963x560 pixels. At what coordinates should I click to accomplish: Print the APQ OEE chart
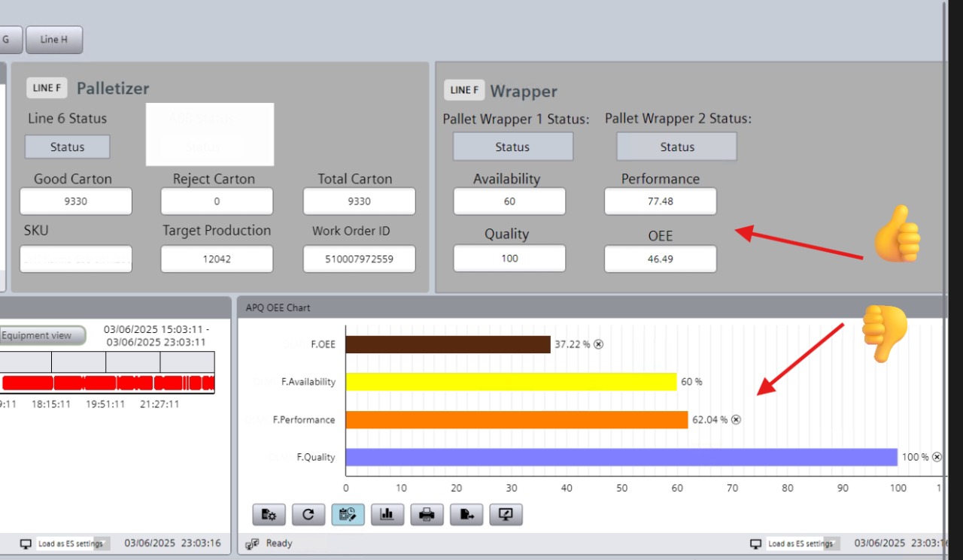427,514
